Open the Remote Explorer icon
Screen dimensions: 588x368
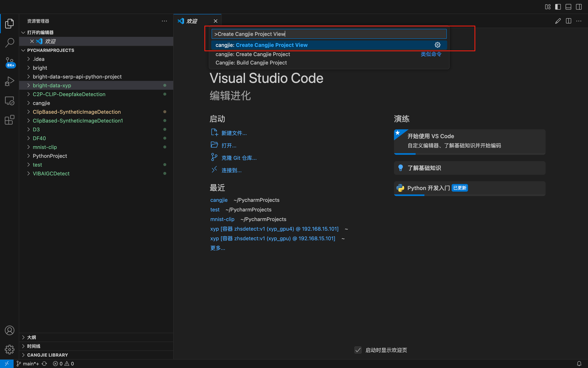coord(9,101)
